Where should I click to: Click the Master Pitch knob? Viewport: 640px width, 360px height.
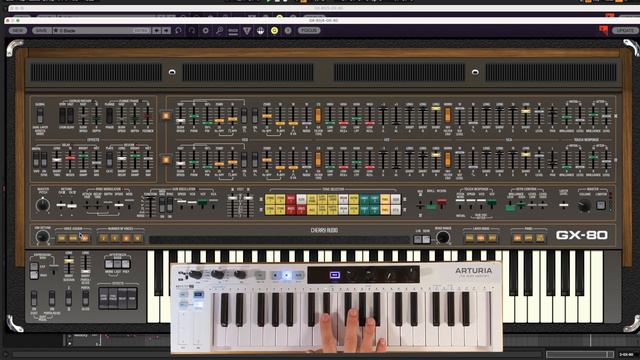[x=42, y=205]
